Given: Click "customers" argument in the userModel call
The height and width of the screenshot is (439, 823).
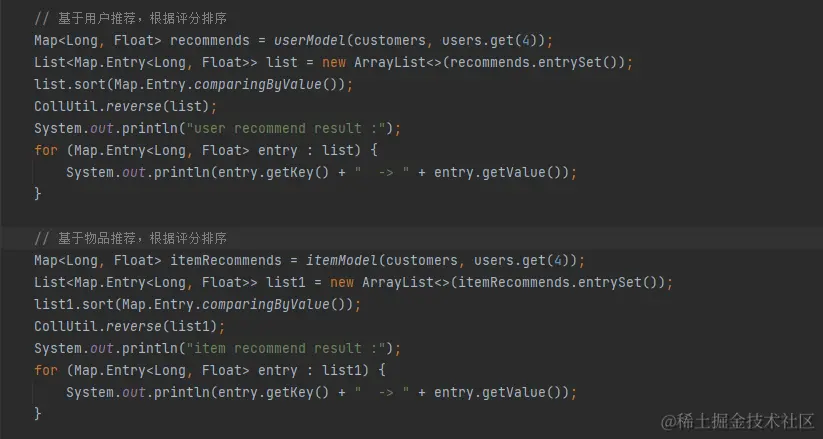Looking at the screenshot, I should click(x=390, y=40).
